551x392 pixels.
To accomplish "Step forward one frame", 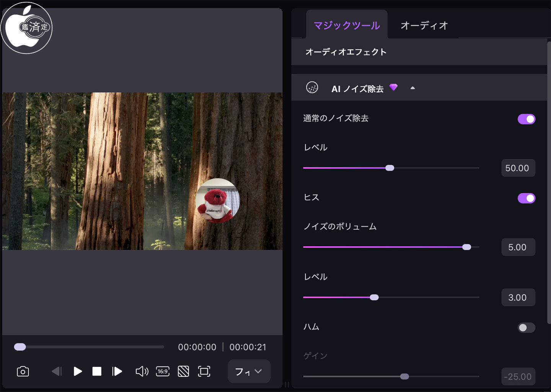I will [x=117, y=371].
